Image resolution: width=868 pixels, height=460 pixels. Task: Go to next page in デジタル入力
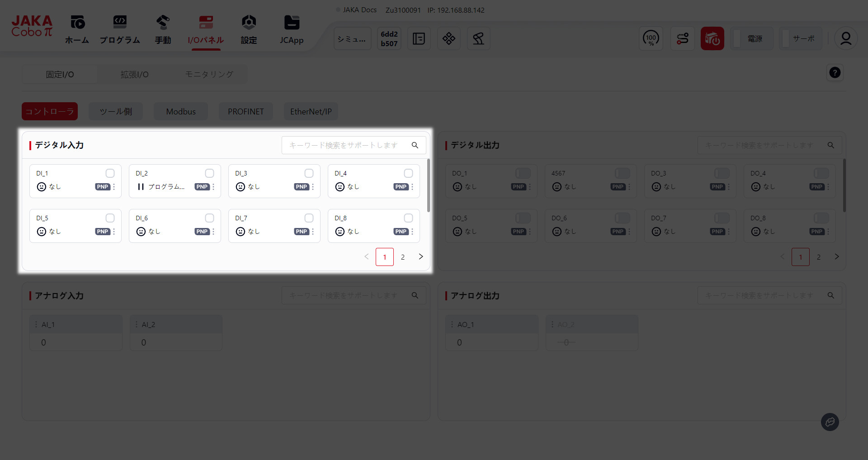pos(421,257)
